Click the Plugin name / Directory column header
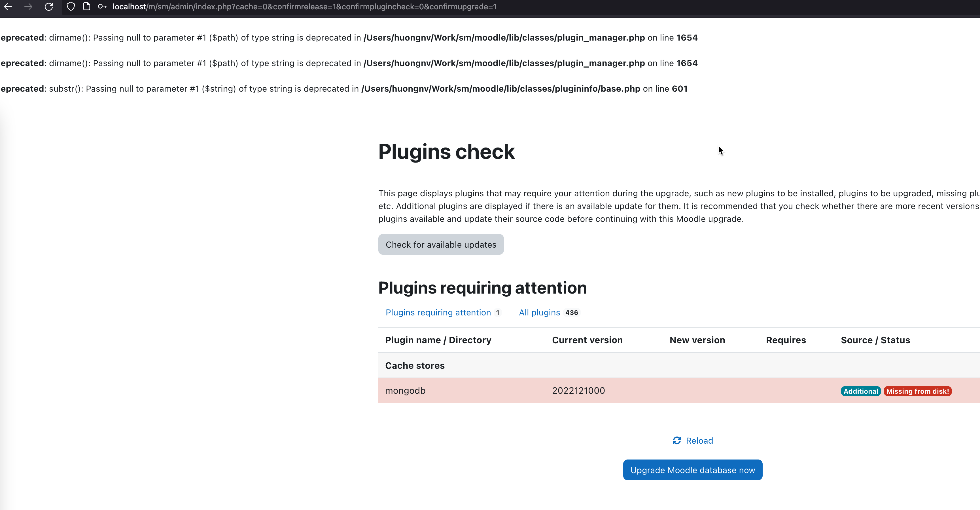The width and height of the screenshot is (980, 510). tap(438, 340)
